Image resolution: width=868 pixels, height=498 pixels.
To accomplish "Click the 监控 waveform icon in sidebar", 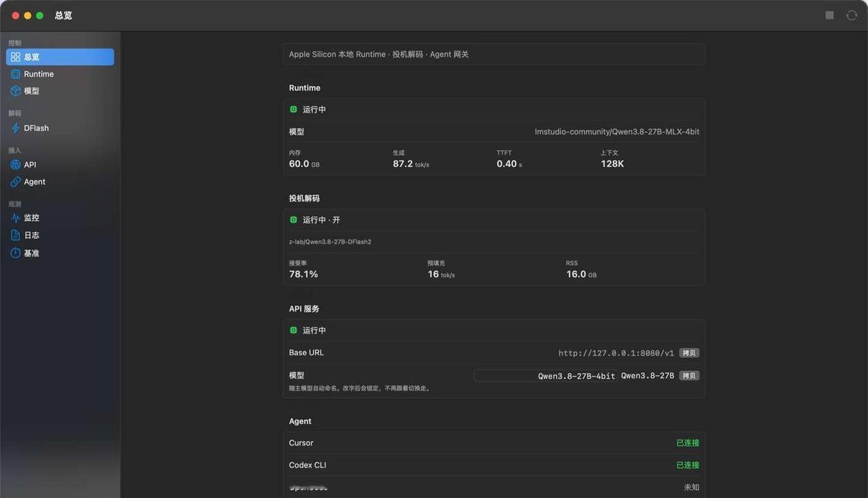I will click(x=16, y=218).
